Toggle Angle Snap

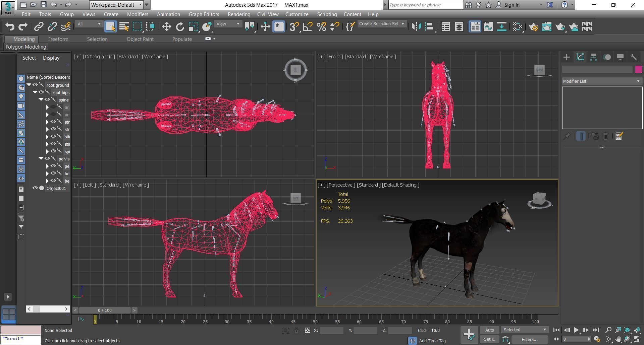(308, 27)
